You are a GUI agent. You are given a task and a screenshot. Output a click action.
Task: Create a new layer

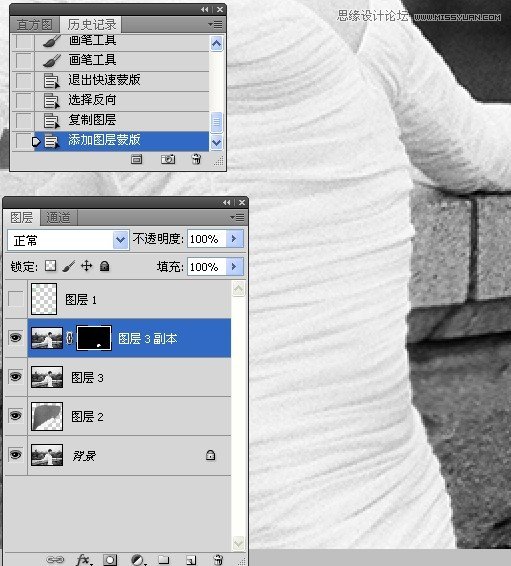click(x=191, y=560)
